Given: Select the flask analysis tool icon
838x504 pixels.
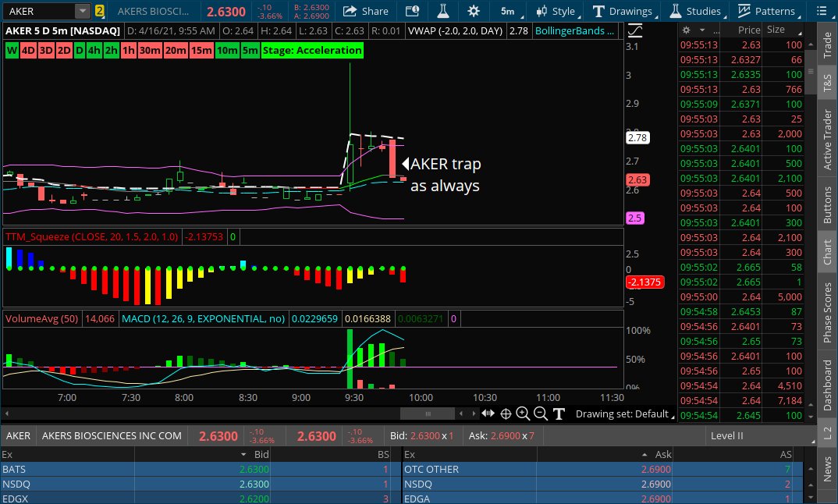Looking at the screenshot, I should [443, 12].
